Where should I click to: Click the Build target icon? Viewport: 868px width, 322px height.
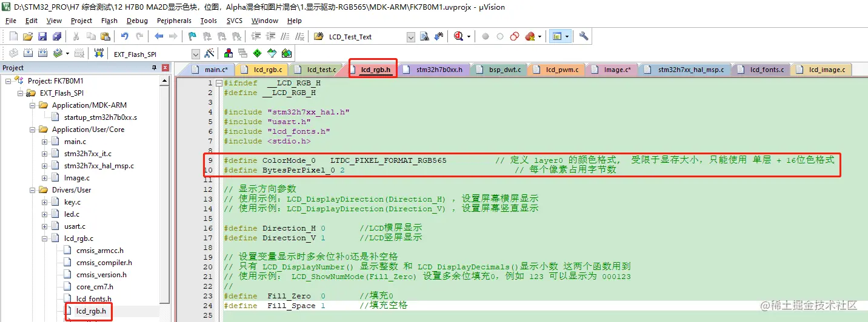pyautogui.click(x=28, y=53)
